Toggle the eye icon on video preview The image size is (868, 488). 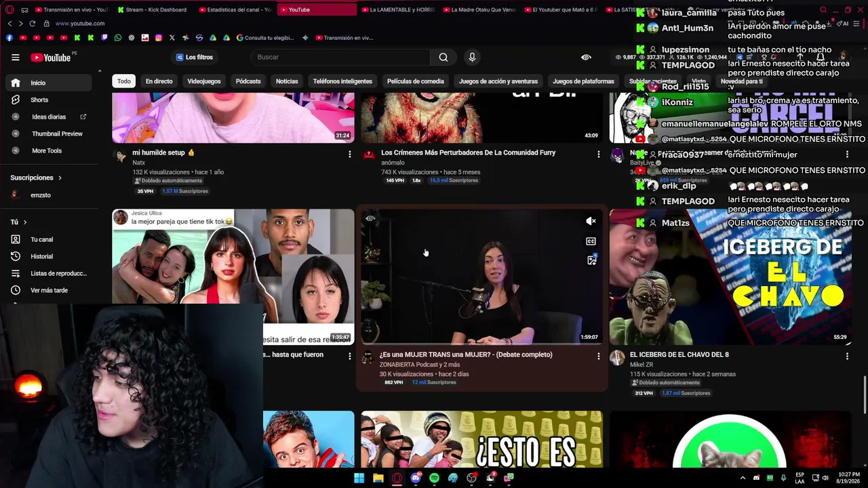(x=370, y=218)
